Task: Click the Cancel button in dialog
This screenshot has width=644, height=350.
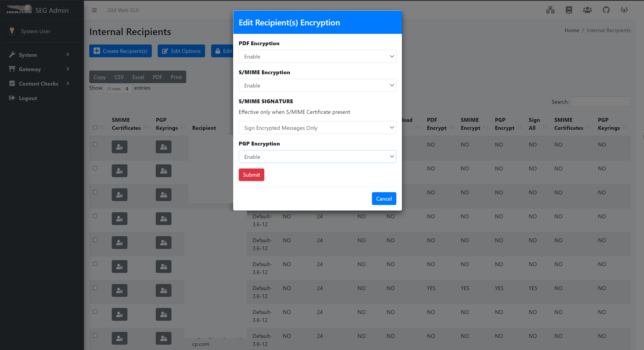Action: point(384,199)
